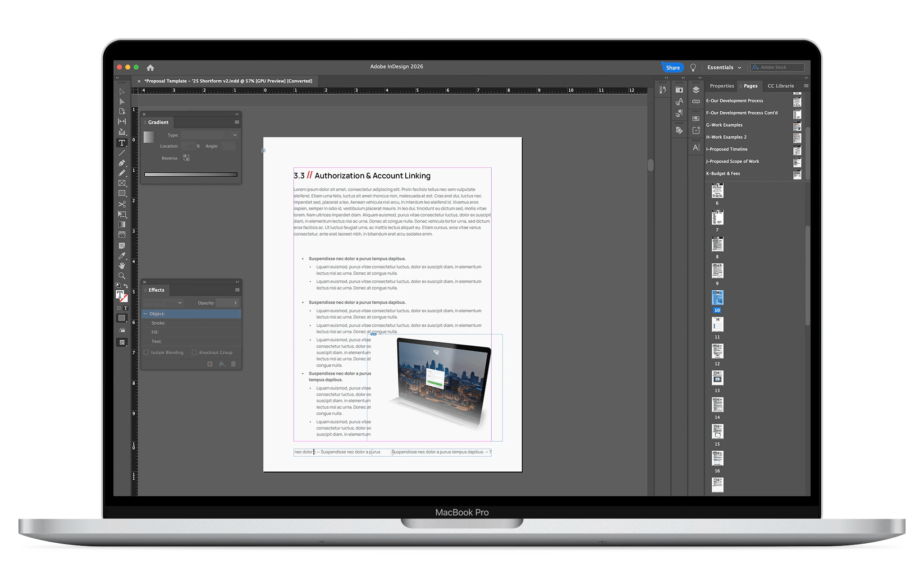Expand the Opacity value in Effects panel
This screenshot has height=572, width=924.
tap(235, 302)
